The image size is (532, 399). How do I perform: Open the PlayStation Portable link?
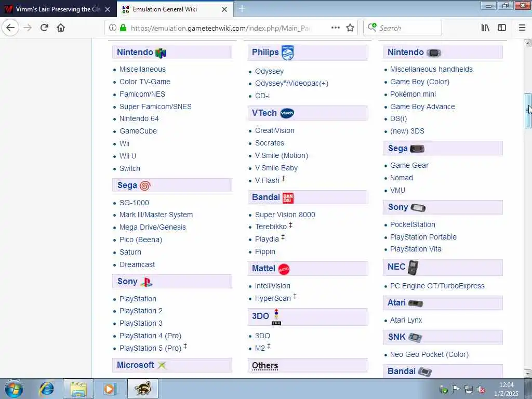[423, 237]
